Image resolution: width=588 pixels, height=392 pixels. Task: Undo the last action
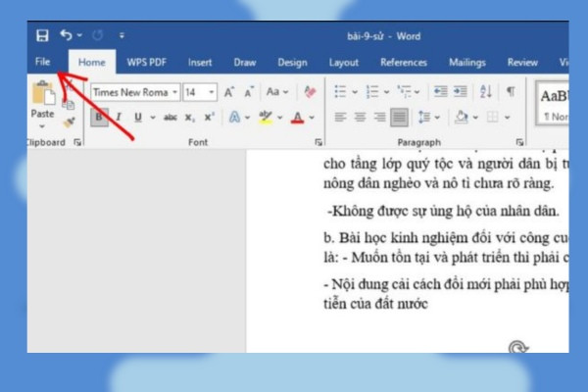click(66, 35)
